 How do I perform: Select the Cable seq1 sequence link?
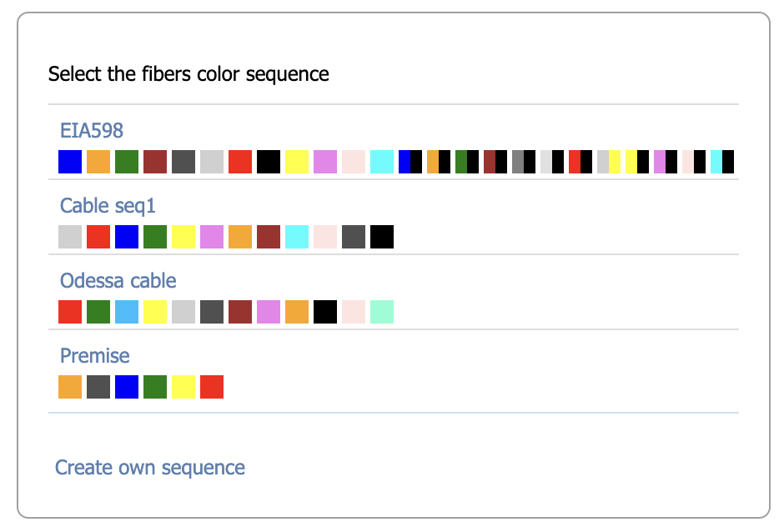click(x=108, y=205)
